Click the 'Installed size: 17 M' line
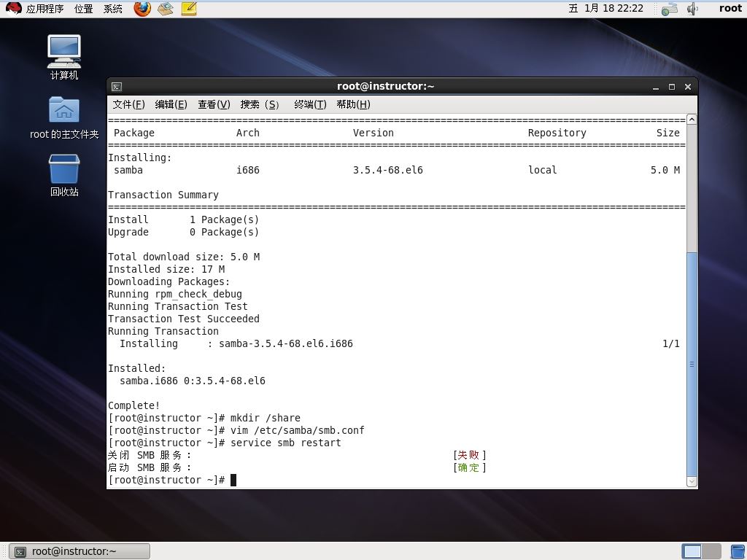The image size is (747, 560). [x=166, y=270]
